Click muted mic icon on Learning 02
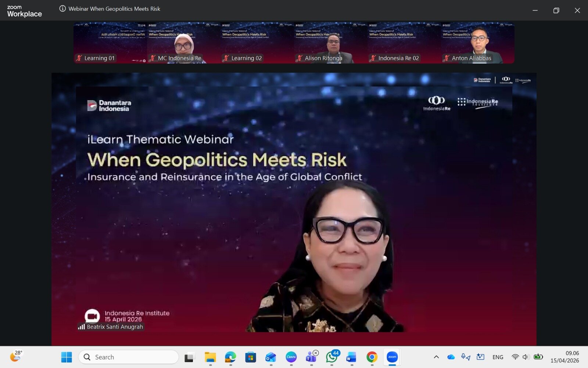Image resolution: width=588 pixels, height=368 pixels. tap(226, 58)
